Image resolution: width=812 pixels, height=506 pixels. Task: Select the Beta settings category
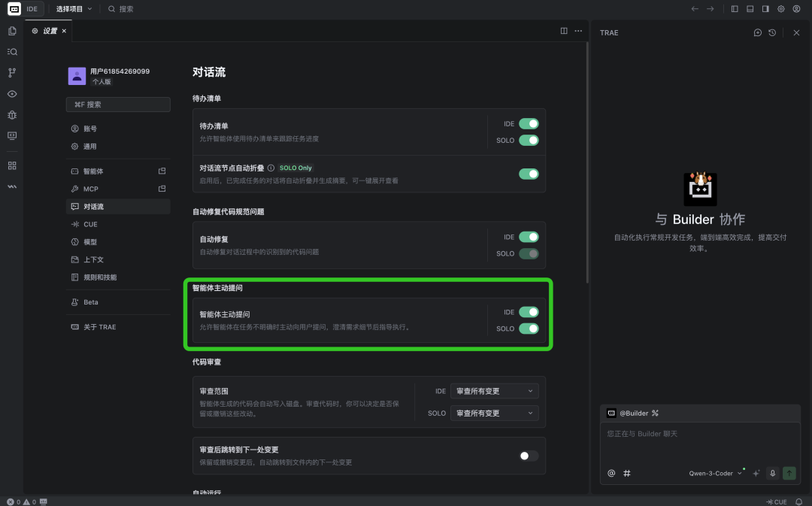(x=118, y=302)
